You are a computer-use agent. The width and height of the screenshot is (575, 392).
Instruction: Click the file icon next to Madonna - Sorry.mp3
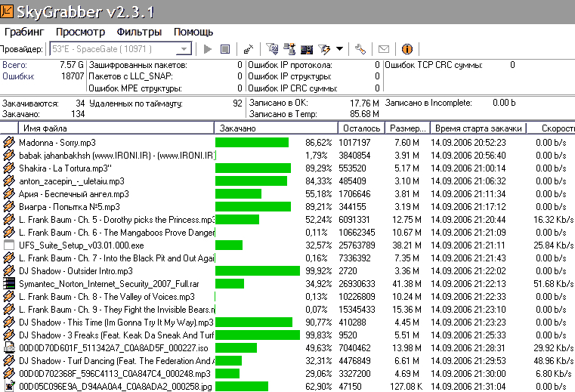pyautogui.click(x=9, y=142)
